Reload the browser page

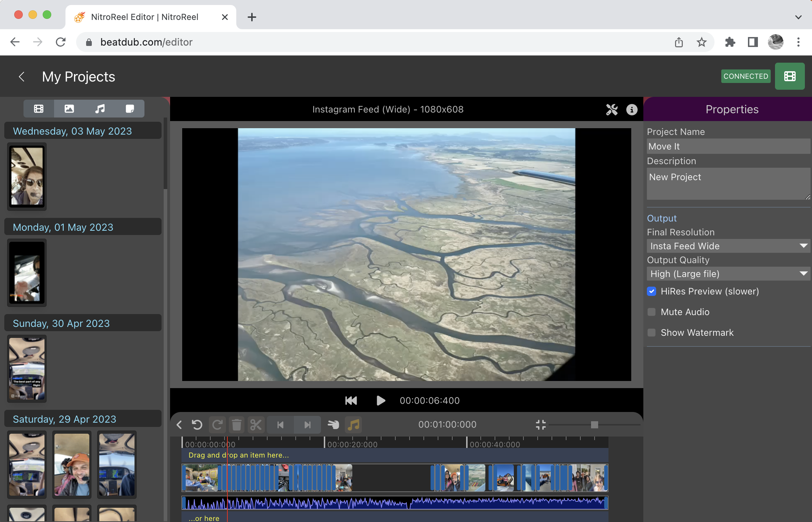click(x=61, y=42)
